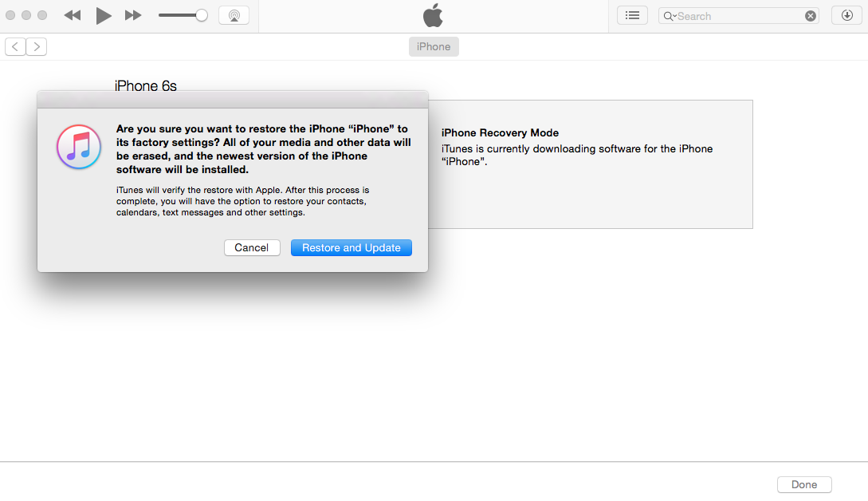This screenshot has width=868, height=501.
Task: Click the iPhone Recovery Mode heading
Action: [500, 133]
